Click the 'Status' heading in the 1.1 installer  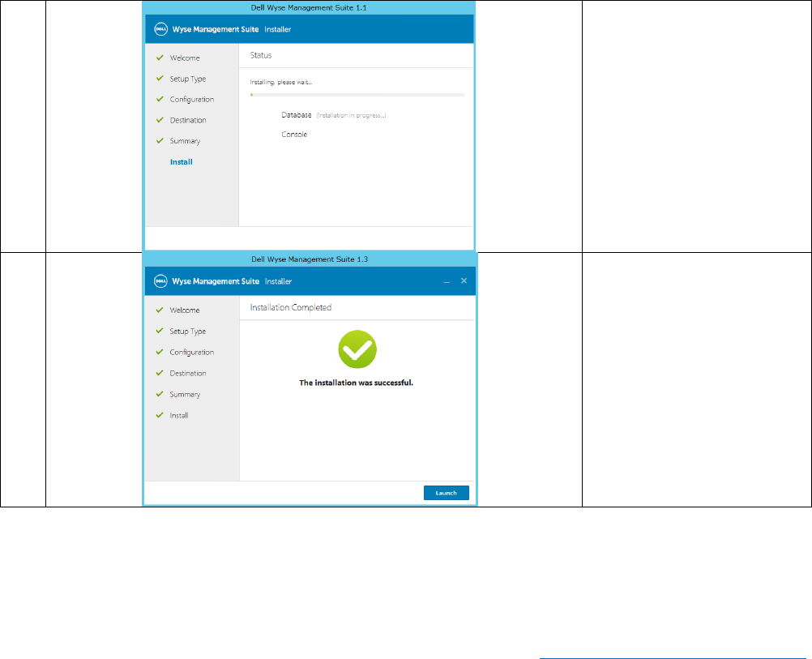[260, 55]
